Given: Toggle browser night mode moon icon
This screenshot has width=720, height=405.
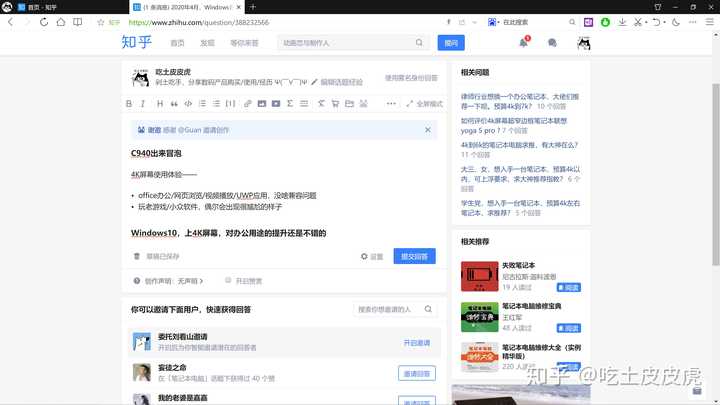Looking at the screenshot, I should click(x=675, y=22).
